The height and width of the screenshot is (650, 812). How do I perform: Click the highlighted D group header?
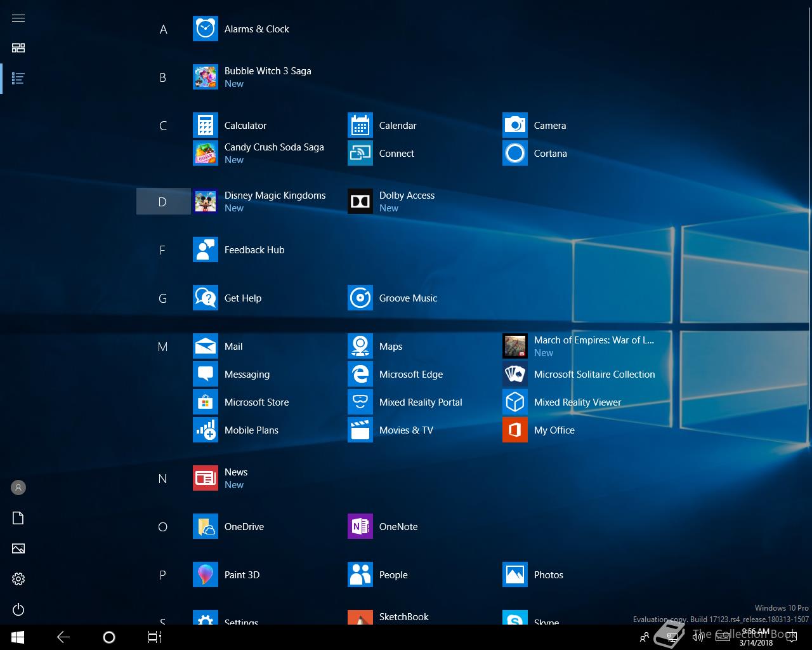(163, 202)
